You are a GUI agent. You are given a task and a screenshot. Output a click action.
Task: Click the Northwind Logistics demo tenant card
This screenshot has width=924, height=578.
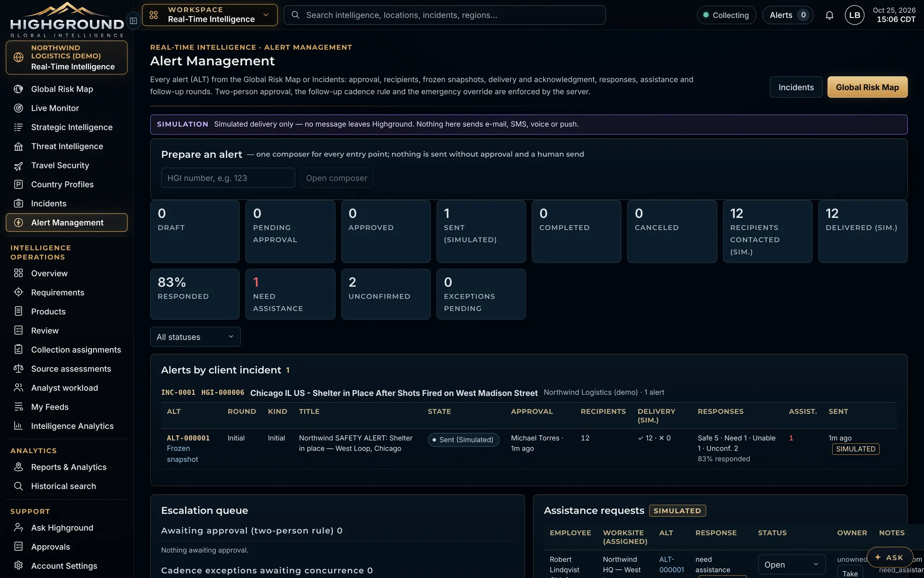pos(67,57)
